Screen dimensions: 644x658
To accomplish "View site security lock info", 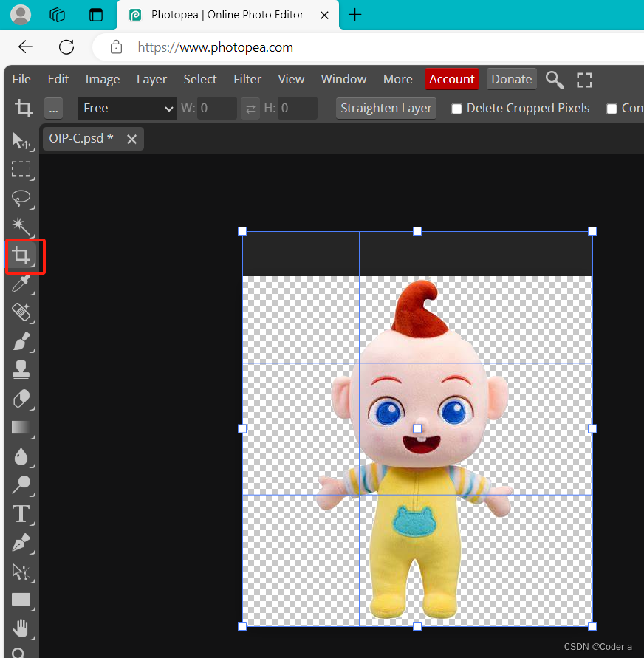I will 116,47.
